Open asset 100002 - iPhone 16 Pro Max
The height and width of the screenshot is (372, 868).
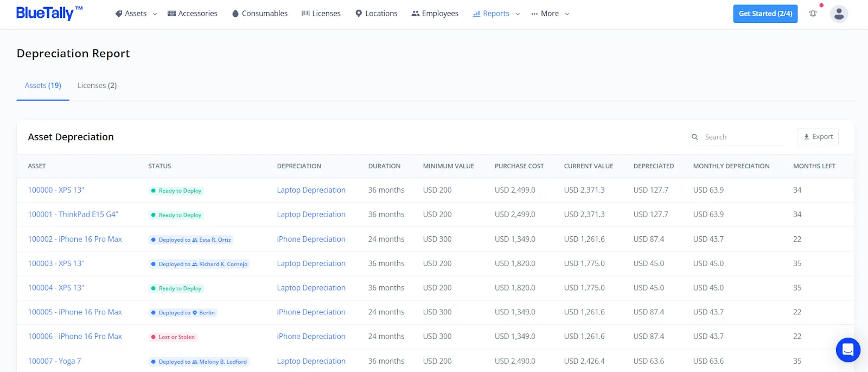pos(75,239)
